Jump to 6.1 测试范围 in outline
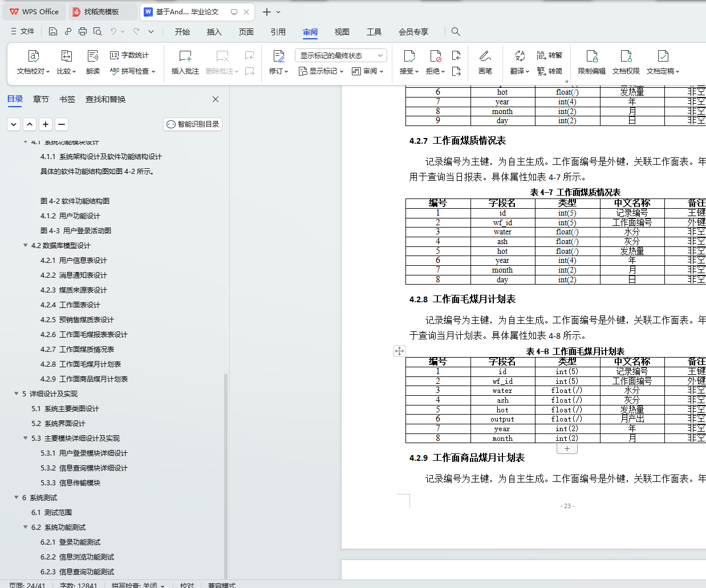The image size is (706, 588). [51, 512]
